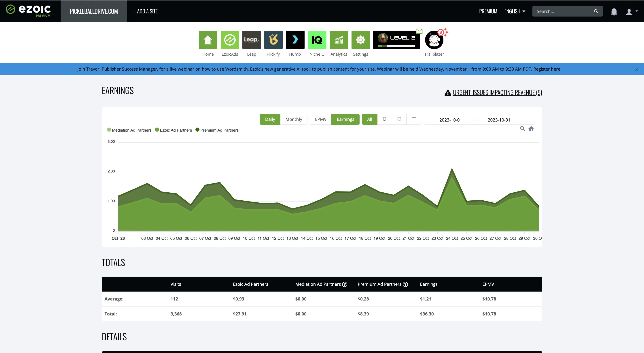The width and height of the screenshot is (644, 353).
Task: Click average earnings value $1.21
Action: coord(426,299)
